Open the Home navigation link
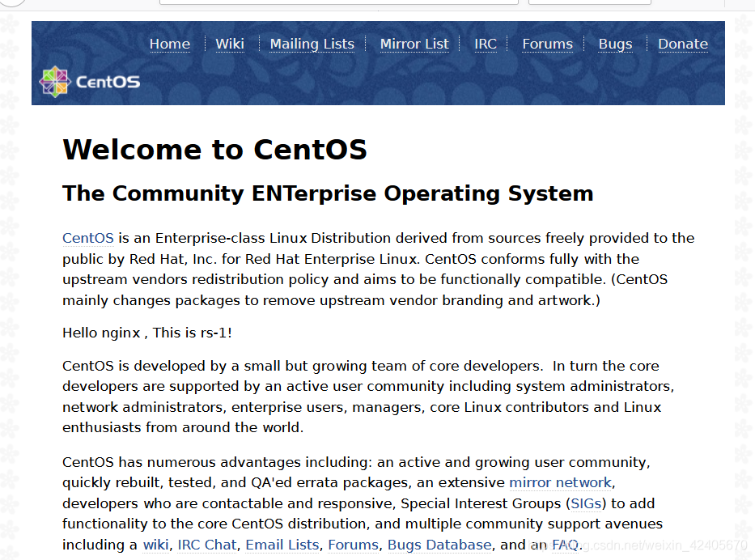755x560 pixels. [170, 44]
